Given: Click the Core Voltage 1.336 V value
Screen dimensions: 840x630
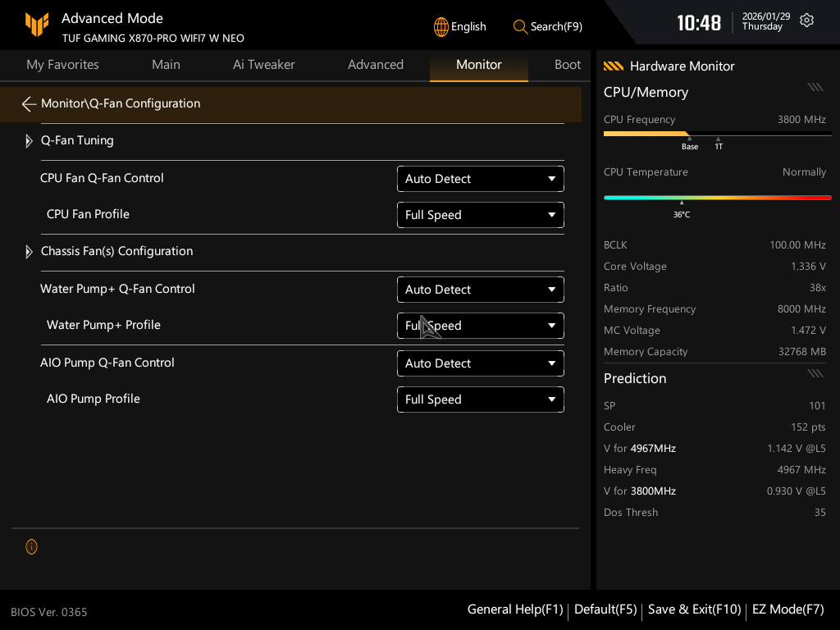Looking at the screenshot, I should click(808, 267).
